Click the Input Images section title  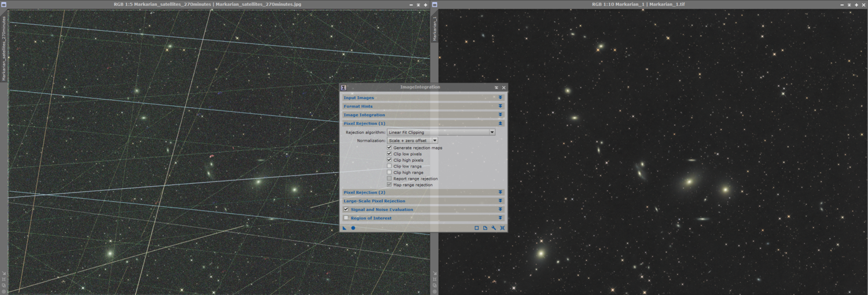point(359,97)
